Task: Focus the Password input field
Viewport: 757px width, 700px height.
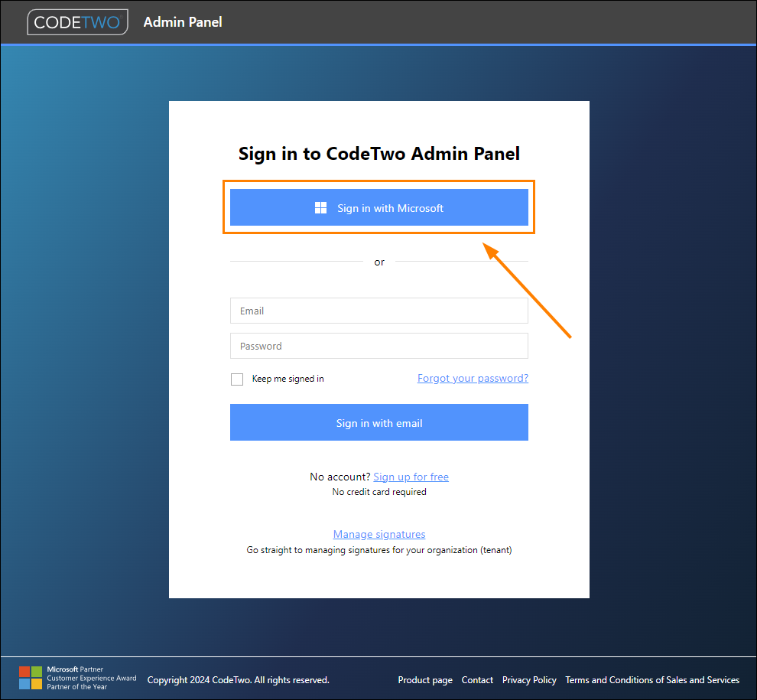Action: click(379, 346)
